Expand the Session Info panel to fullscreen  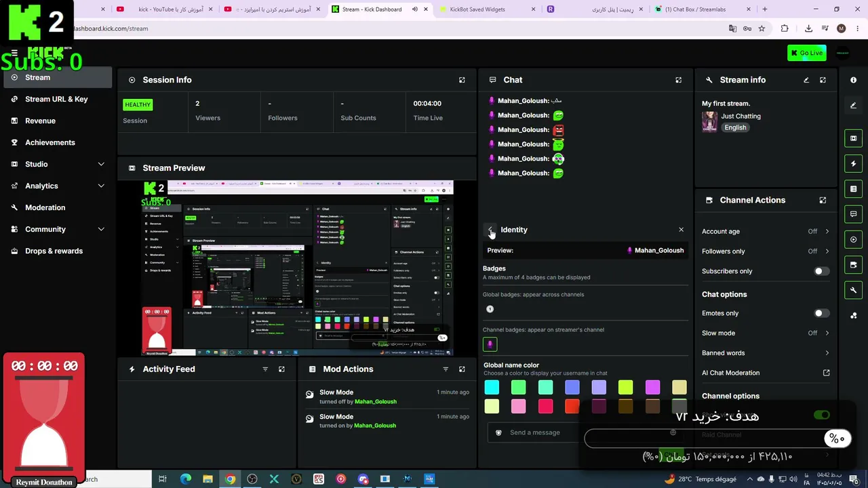[x=462, y=80]
